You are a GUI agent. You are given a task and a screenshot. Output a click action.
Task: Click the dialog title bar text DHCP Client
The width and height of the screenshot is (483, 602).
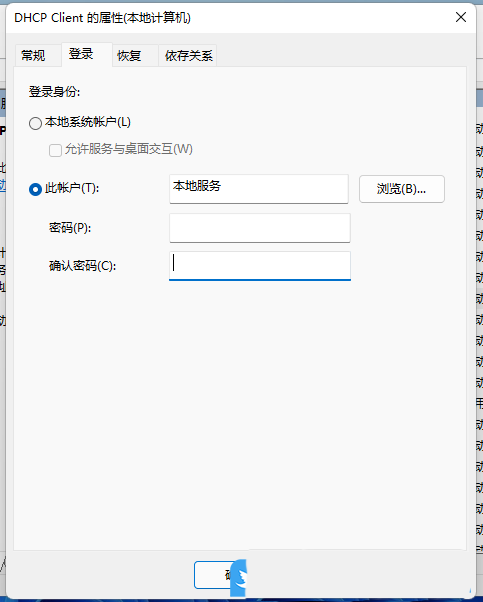(x=48, y=18)
